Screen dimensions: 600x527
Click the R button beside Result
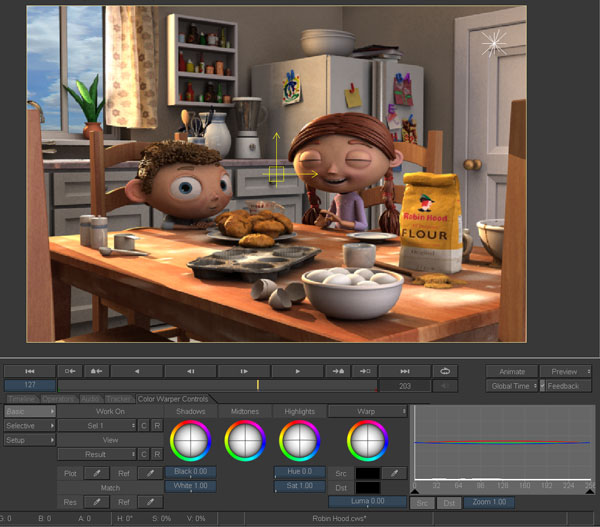(157, 454)
